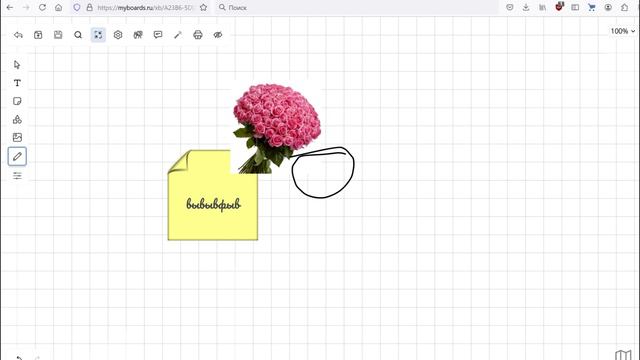Select the image insert tool
The image size is (640, 360).
click(x=17, y=138)
